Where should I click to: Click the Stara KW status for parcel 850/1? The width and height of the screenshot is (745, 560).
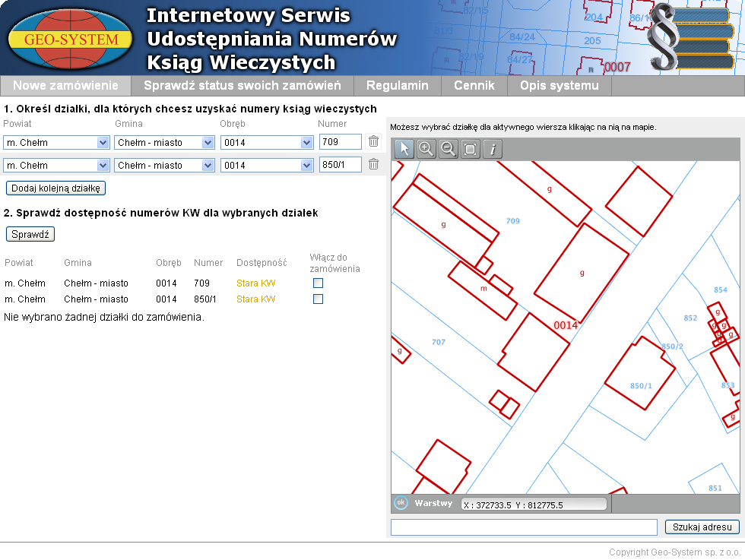click(255, 299)
